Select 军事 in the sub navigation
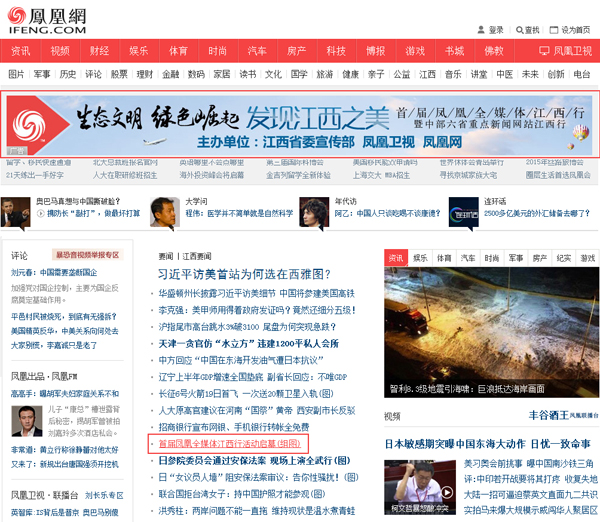The image size is (600, 522). click(x=42, y=74)
